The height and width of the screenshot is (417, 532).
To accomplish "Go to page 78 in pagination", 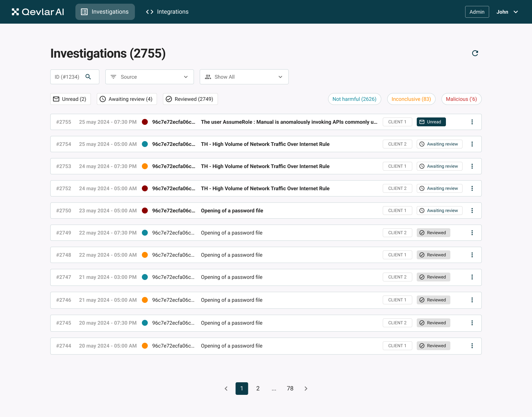I will 290,388.
